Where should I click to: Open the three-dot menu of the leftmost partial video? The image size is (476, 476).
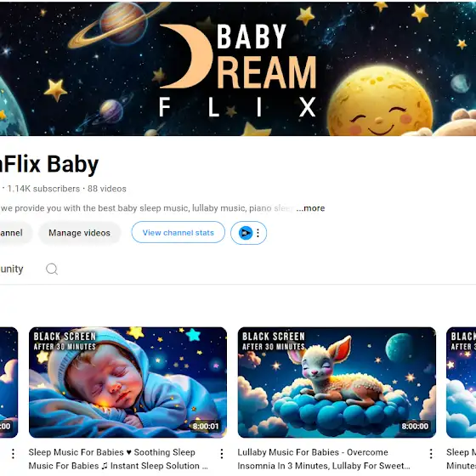(13, 454)
